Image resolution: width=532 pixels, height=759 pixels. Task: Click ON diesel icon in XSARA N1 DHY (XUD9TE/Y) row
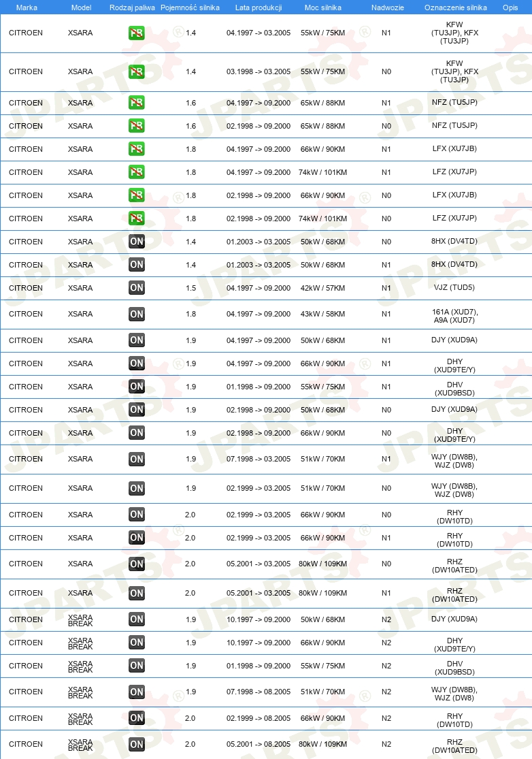(136, 364)
